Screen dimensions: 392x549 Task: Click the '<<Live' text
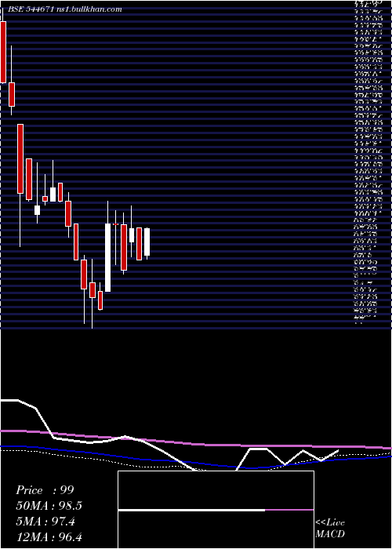330,523
